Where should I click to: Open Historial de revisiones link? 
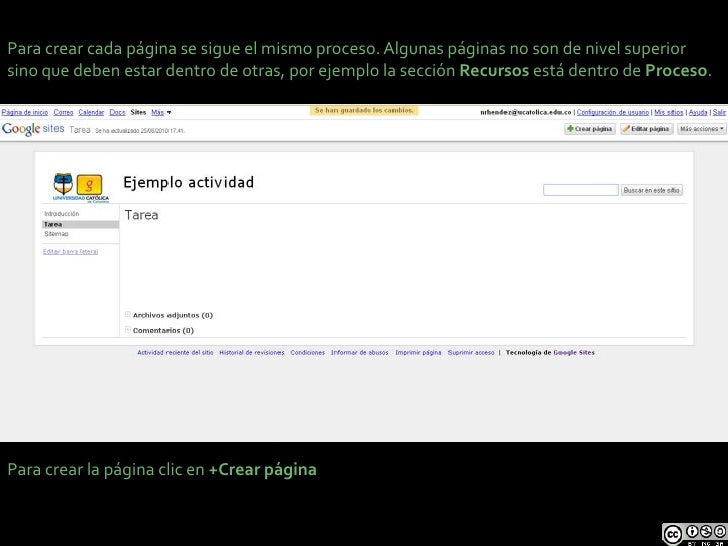(252, 353)
